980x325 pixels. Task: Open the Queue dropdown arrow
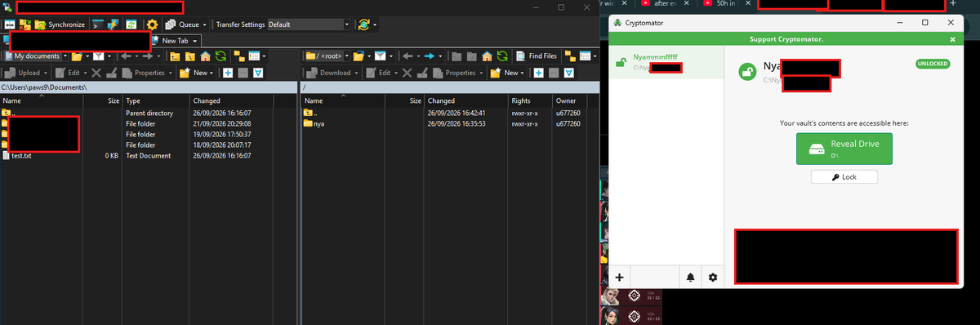pyautogui.click(x=204, y=24)
